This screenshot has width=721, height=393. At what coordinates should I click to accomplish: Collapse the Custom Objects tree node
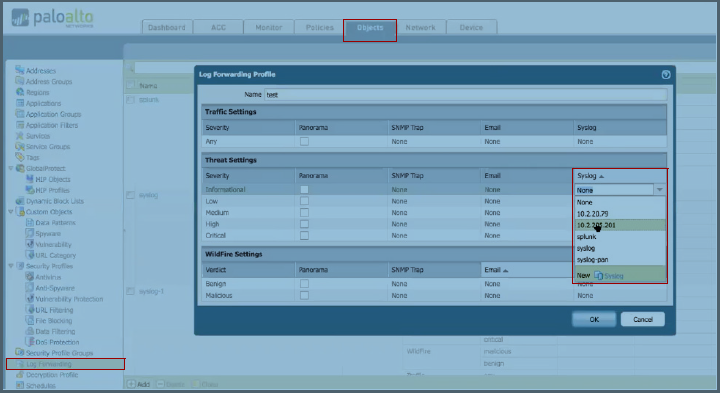[11, 212]
